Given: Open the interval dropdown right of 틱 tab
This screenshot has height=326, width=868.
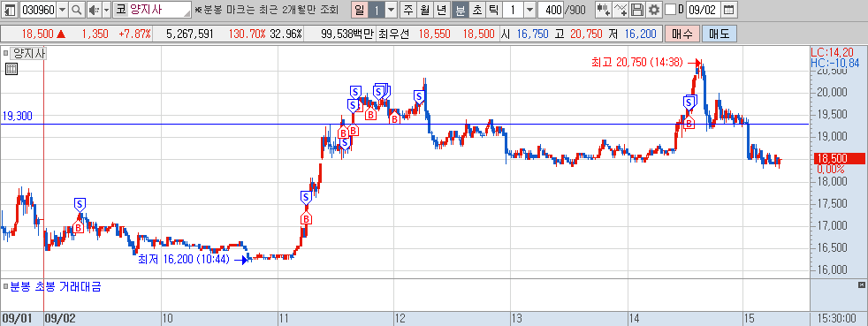Looking at the screenshot, I should 529,10.
